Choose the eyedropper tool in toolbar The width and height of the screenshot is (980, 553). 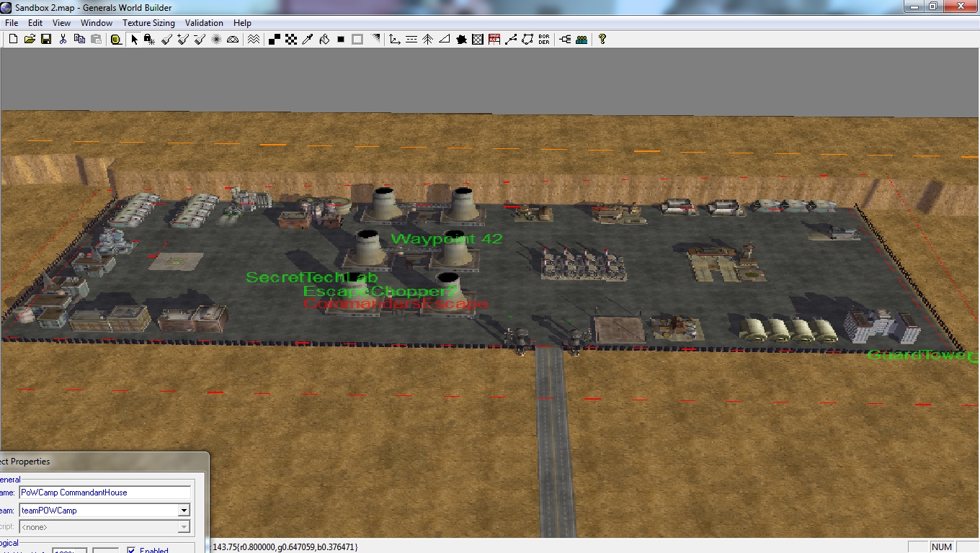[308, 40]
